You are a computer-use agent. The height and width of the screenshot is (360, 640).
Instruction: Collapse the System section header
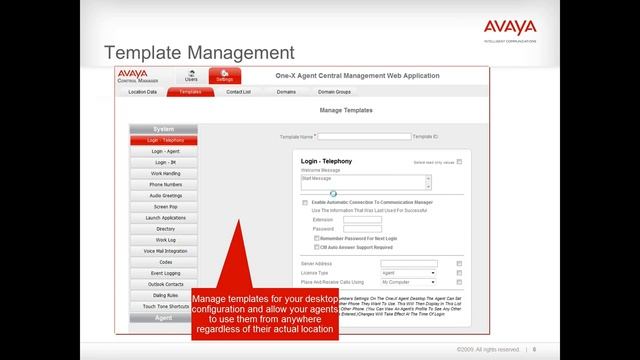point(164,129)
